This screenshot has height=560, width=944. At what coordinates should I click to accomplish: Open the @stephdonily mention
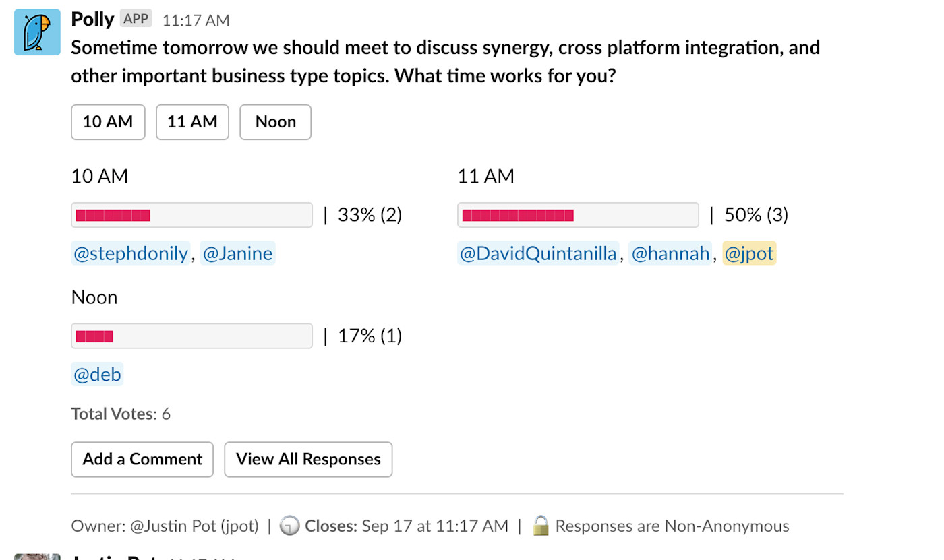pyautogui.click(x=130, y=253)
